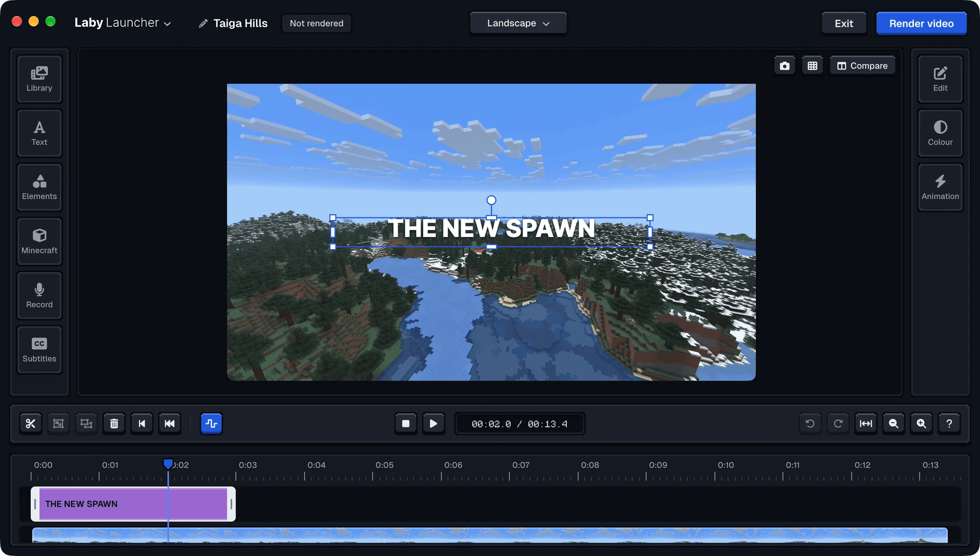Jump to previous frame button
980x556 pixels.
142,424
